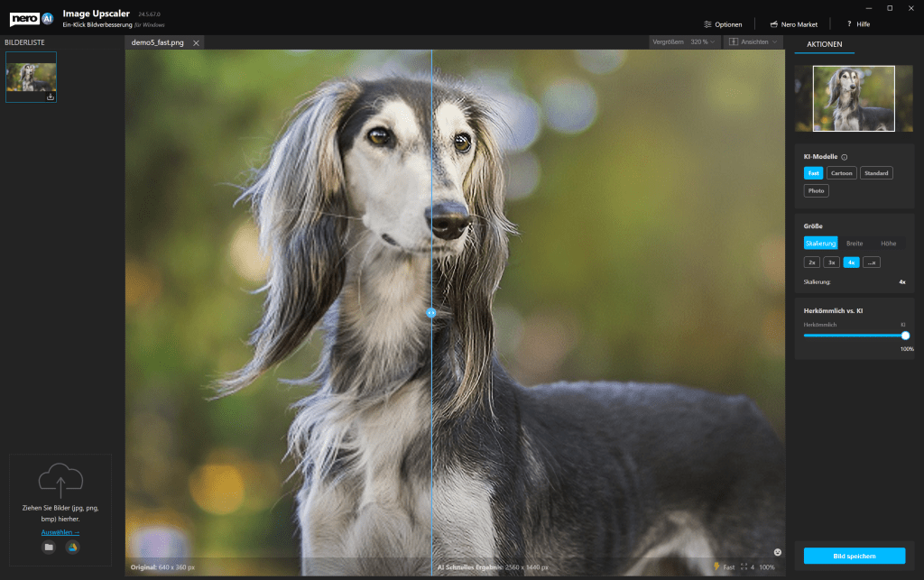The image size is (924, 580).
Task: Click the split-view comparison handle
Action: pyautogui.click(x=431, y=312)
